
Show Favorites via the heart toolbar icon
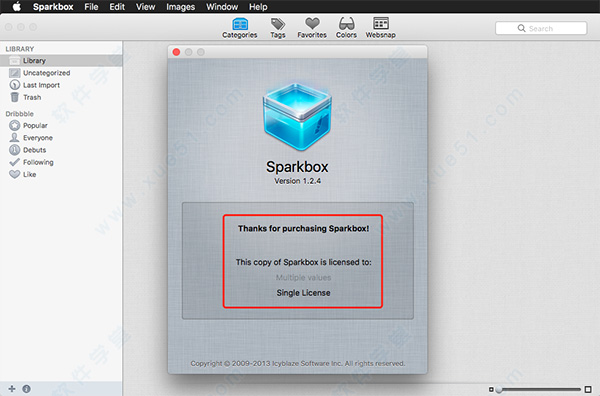(x=312, y=28)
